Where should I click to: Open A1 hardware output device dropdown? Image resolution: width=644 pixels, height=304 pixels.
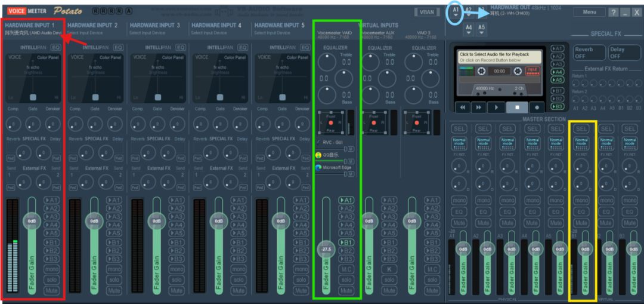[x=456, y=13]
